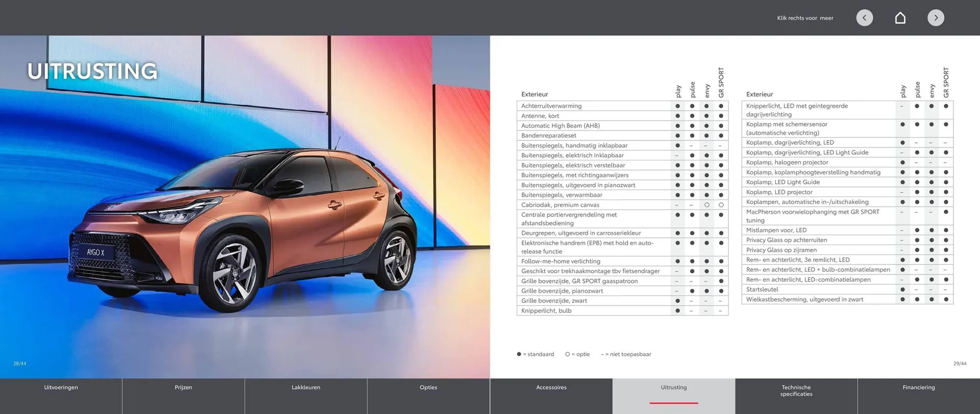Click 'Grille bovenzijde, zwart' row
This screenshot has height=414, width=980.
623,301
